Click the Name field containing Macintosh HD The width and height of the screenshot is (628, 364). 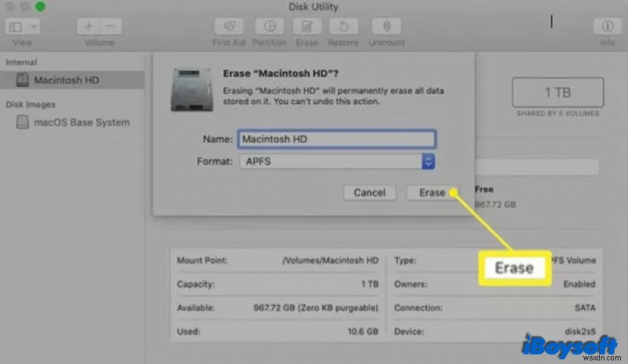coord(337,139)
